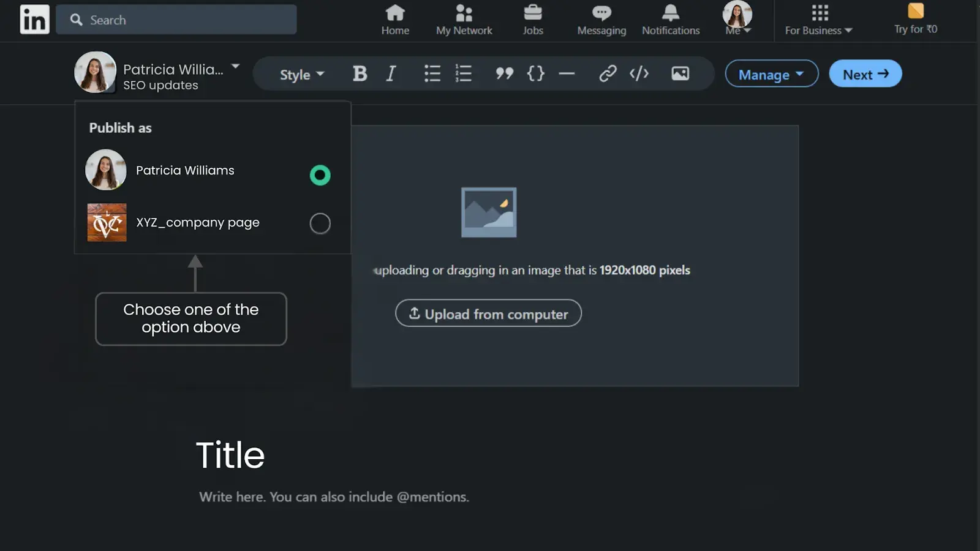Add an image using the toolbar

[x=680, y=73]
